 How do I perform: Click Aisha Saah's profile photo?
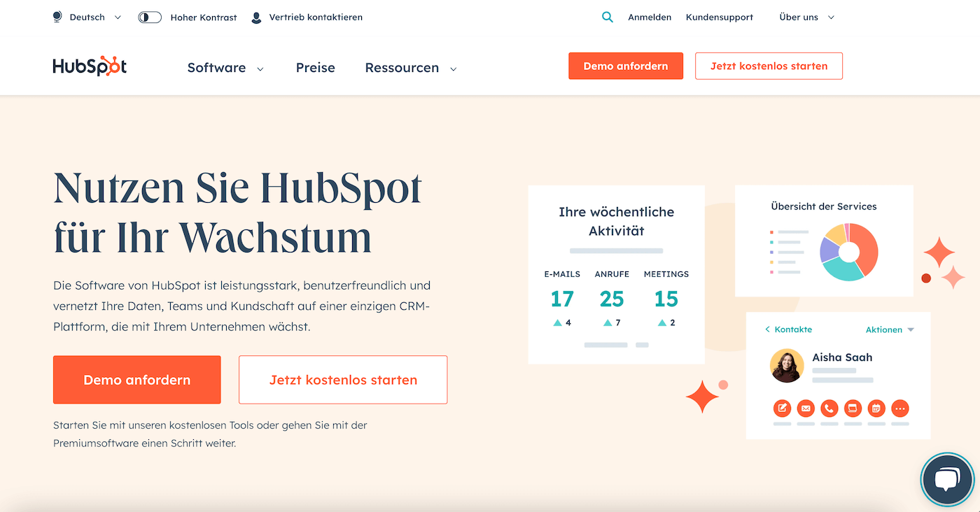click(787, 366)
